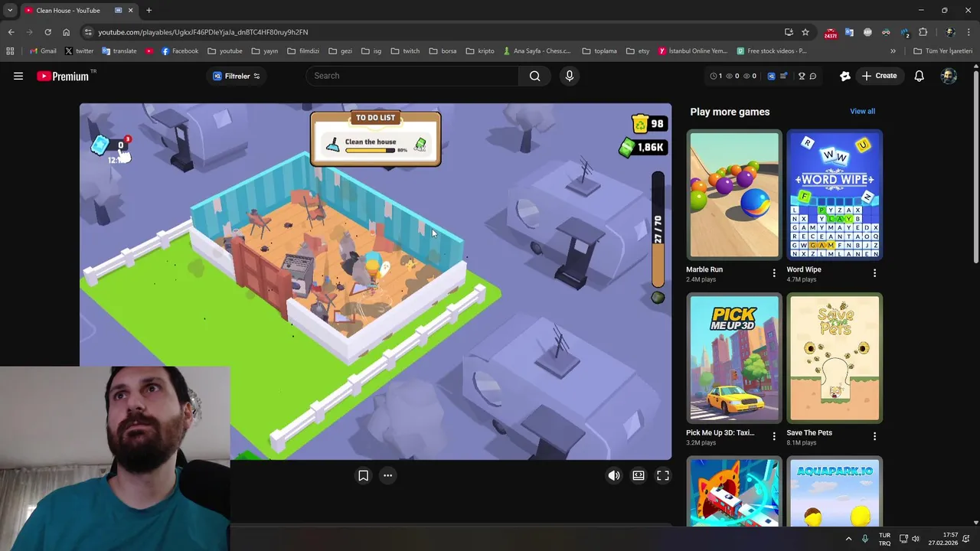Enter fullscreen game mode
Screen dimensions: 980x551
pos(663,475)
